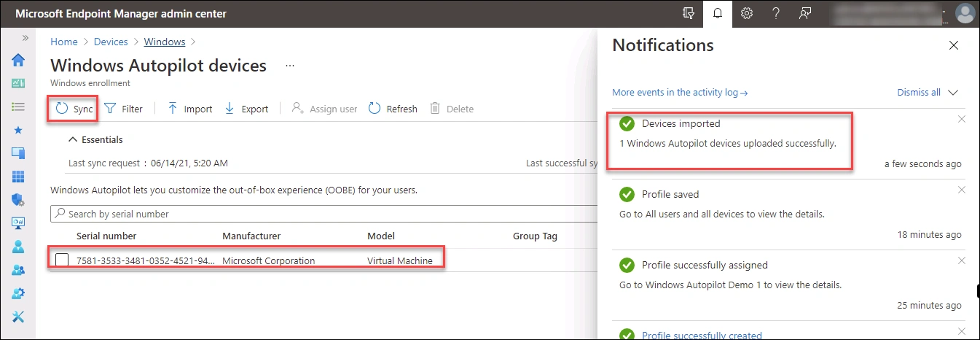Expand the Dismiss all dropdown chevron
The width and height of the screenshot is (980, 340).
point(953,93)
